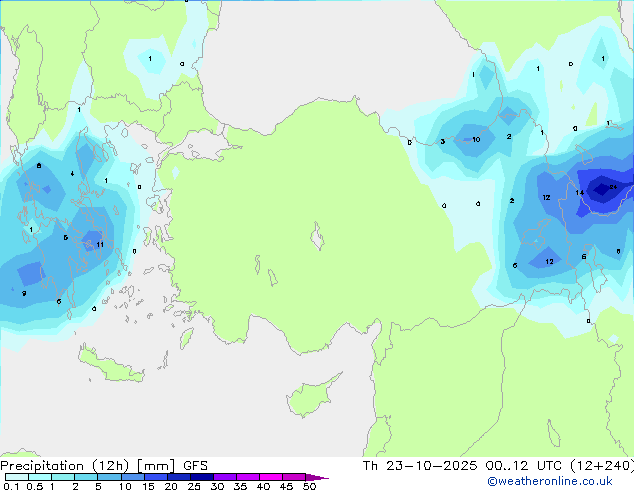Screen dimensions: 634x490
Task: Select the legend scale label 35
Action: pyautogui.click(x=240, y=486)
